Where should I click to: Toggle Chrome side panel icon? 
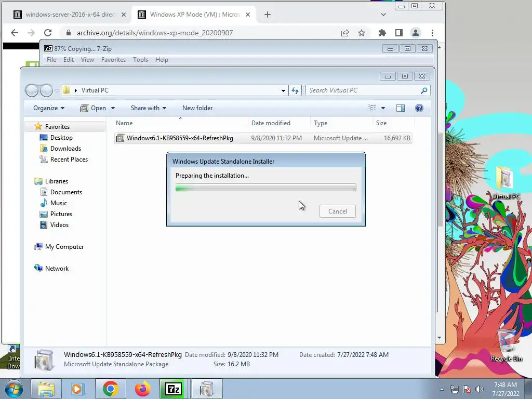[398, 33]
